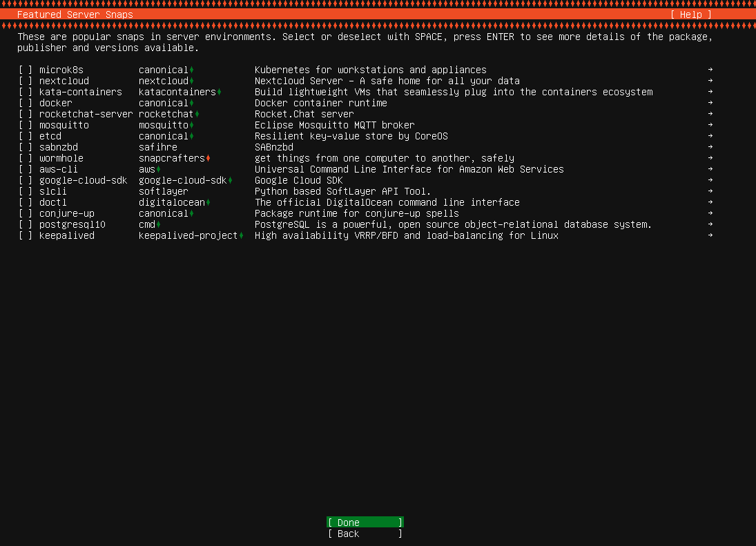Viewport: 756px width, 546px height.
Task: Click the verified badge beside aws publisher
Action: tap(159, 170)
